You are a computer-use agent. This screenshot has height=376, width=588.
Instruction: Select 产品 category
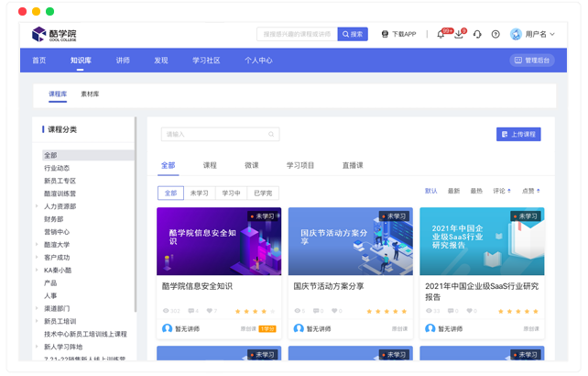50,282
